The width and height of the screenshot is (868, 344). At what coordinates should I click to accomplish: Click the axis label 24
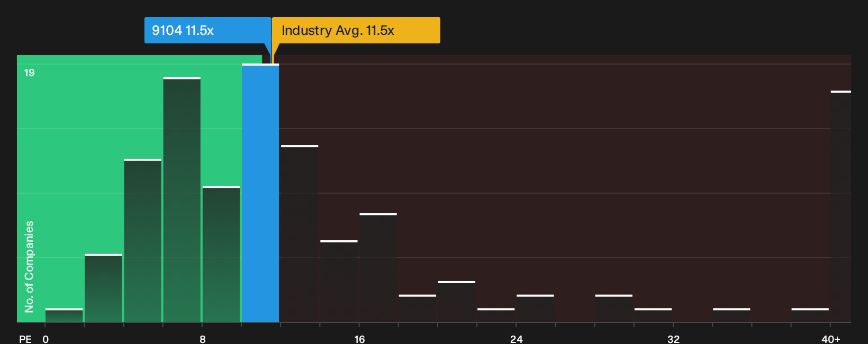click(x=517, y=339)
